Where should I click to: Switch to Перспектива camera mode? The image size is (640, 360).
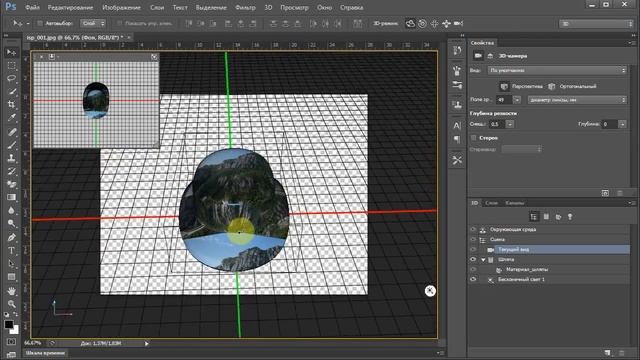[522, 87]
